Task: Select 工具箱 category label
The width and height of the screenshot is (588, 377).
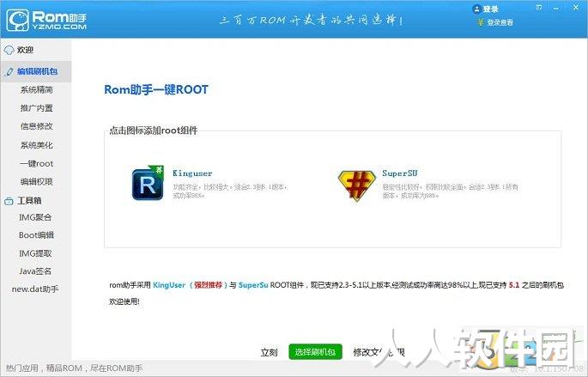Action: click(29, 201)
